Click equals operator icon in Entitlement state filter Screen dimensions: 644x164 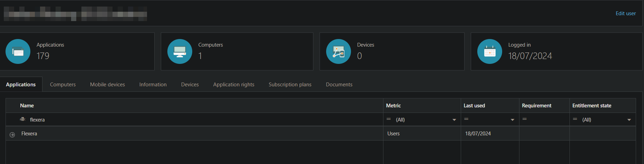click(x=575, y=119)
